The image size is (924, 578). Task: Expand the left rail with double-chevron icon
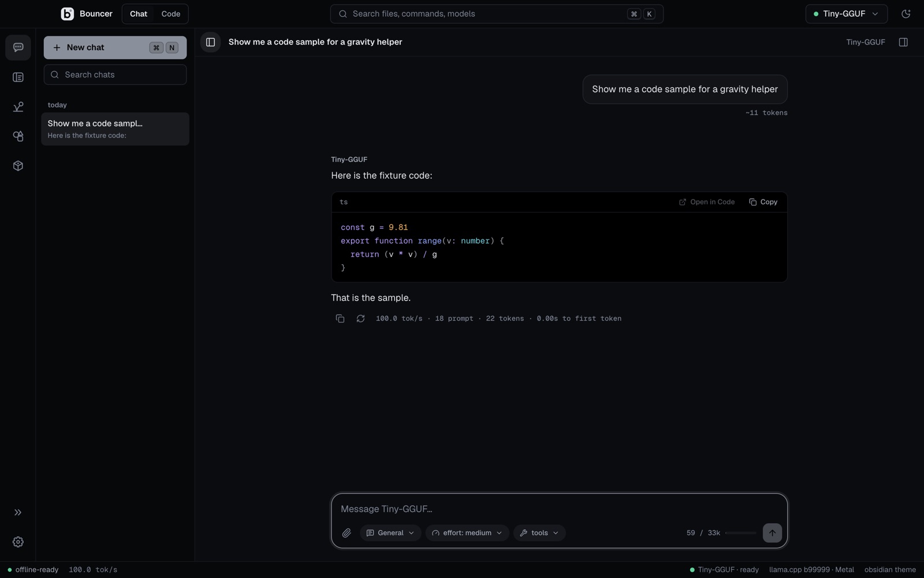(x=18, y=513)
